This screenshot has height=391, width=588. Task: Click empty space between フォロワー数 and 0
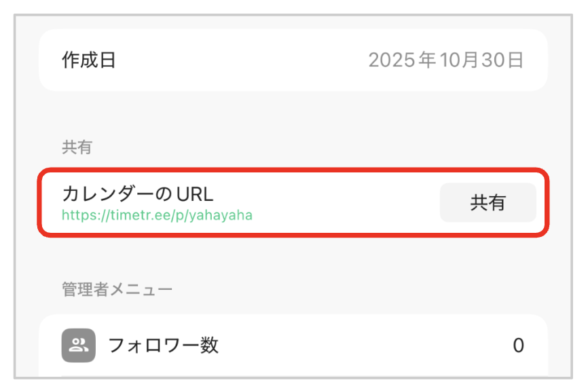[x=367, y=346]
